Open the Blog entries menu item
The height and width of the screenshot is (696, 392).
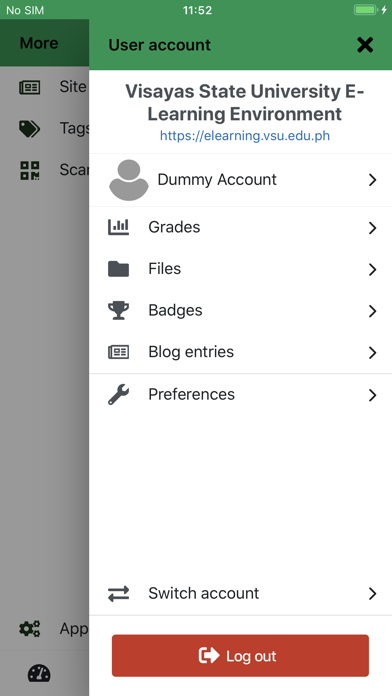pos(241,352)
